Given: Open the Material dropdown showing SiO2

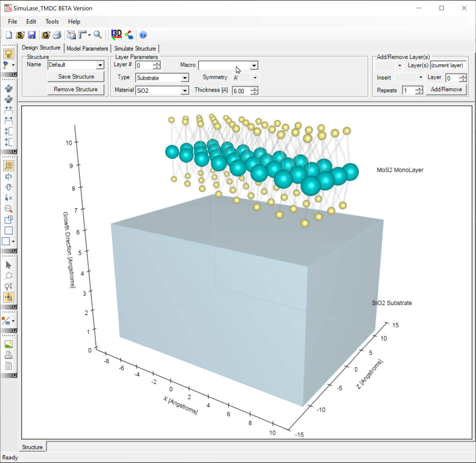Looking at the screenshot, I should [185, 91].
